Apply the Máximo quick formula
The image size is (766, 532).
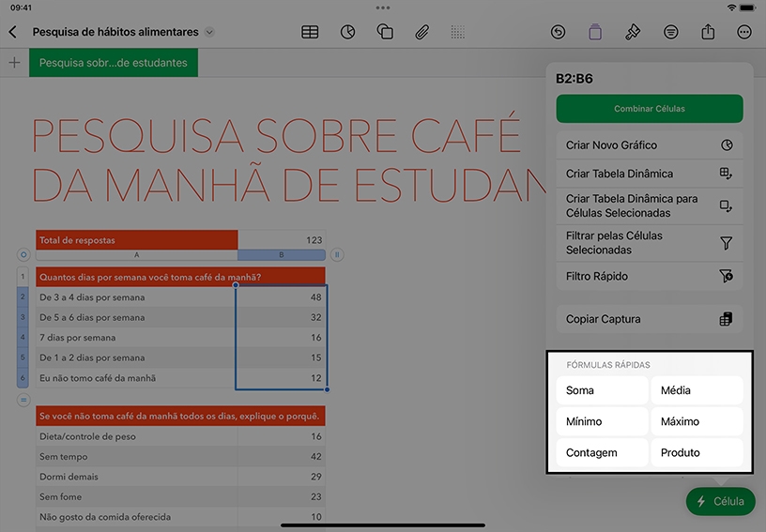[697, 421]
